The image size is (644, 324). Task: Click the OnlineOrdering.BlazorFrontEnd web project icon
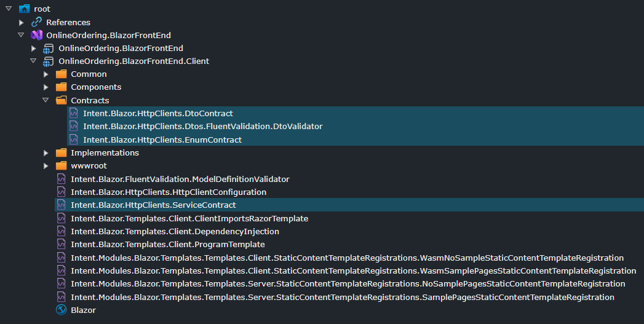tap(49, 49)
